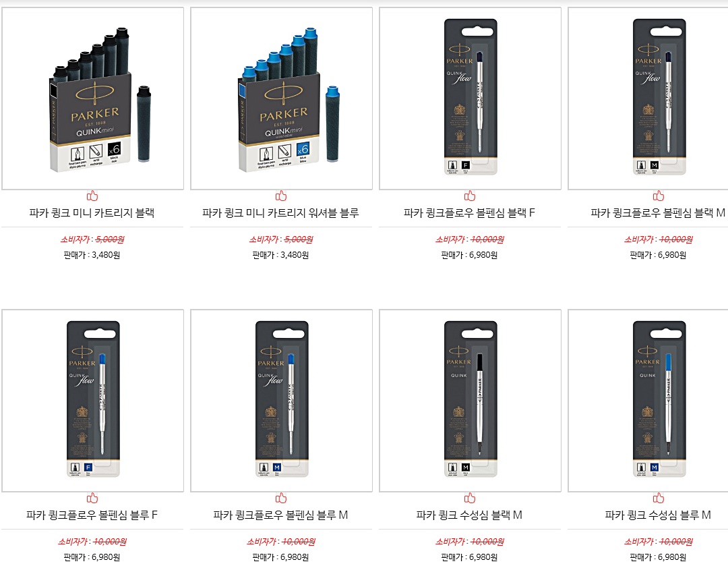728x570 pixels.
Task: View the Quinkflow black F refill image
Action: click(x=470, y=98)
